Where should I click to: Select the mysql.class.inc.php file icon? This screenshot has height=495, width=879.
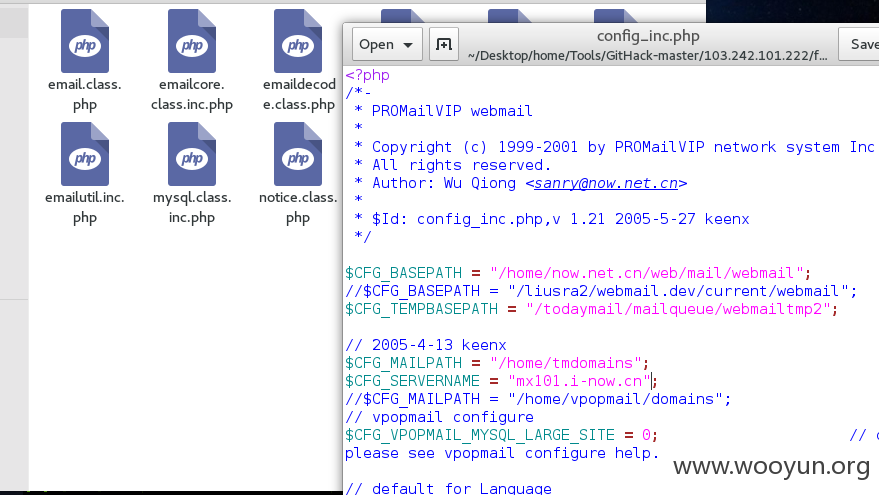(192, 154)
